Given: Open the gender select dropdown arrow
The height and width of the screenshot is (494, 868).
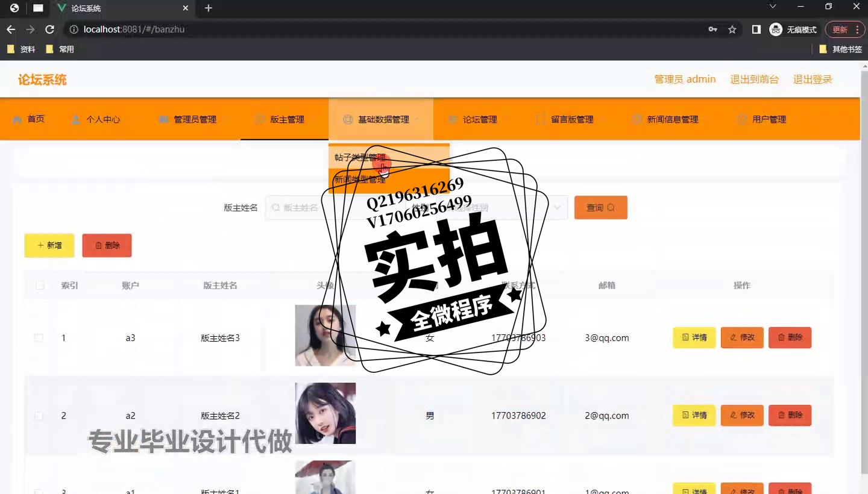Looking at the screenshot, I should coord(557,207).
